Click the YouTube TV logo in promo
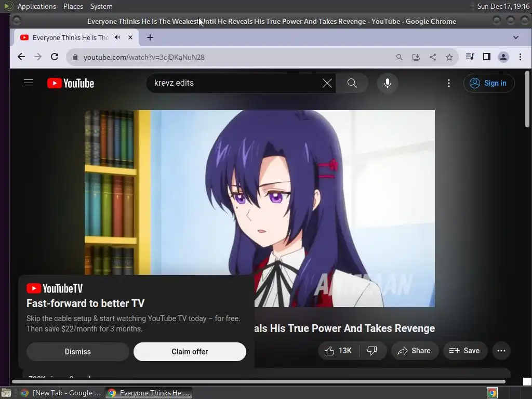The height and width of the screenshot is (399, 532). [x=55, y=288]
